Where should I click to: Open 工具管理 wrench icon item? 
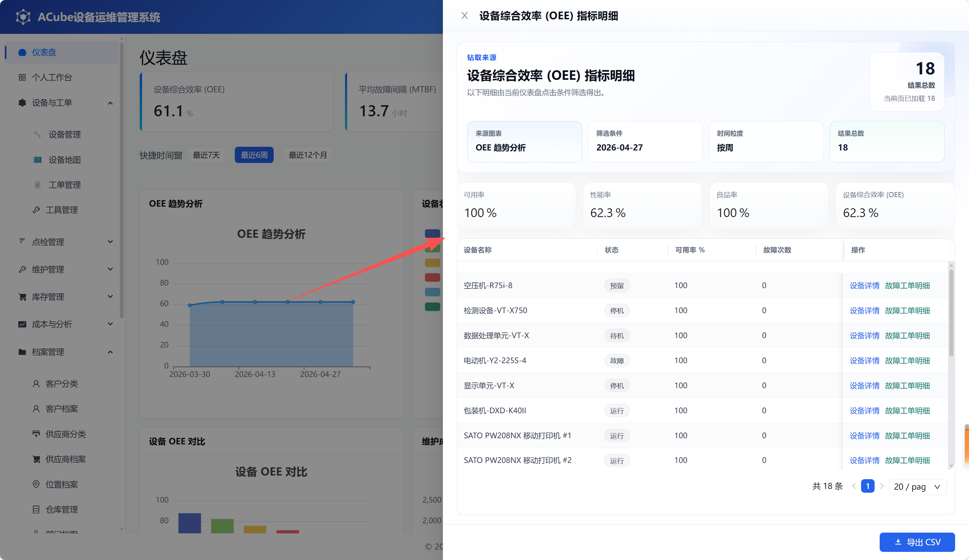click(x=36, y=210)
